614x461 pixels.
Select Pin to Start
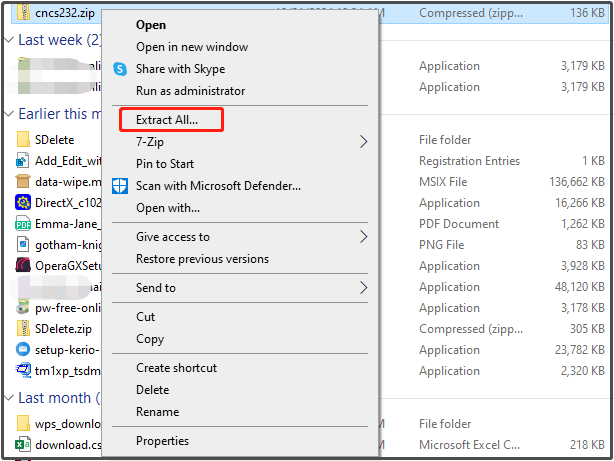[x=165, y=164]
